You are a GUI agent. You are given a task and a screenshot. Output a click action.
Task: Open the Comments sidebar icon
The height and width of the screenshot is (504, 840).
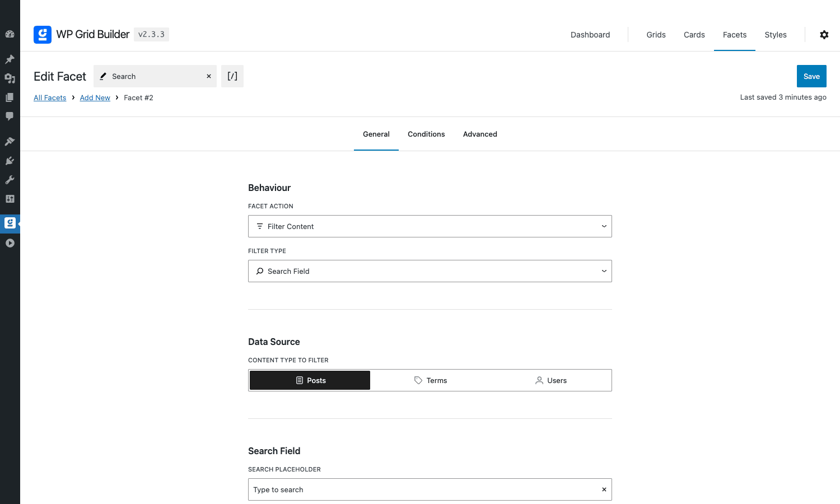(10, 116)
